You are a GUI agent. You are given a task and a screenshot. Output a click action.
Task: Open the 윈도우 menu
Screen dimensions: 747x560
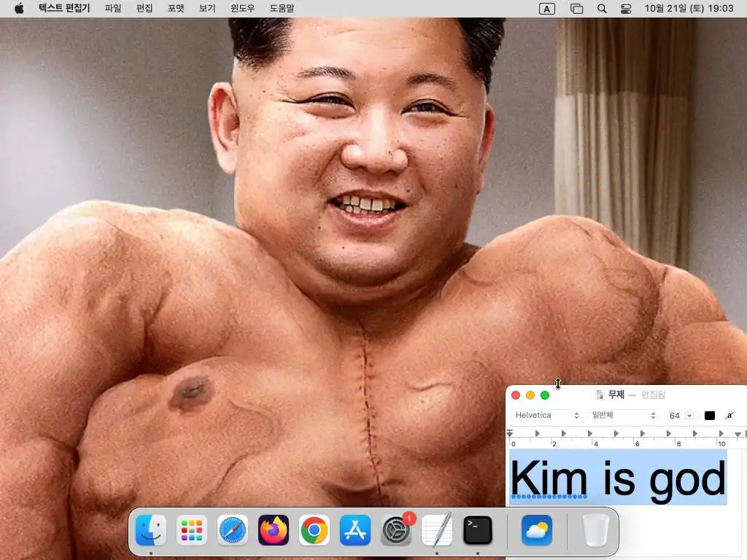tap(242, 8)
